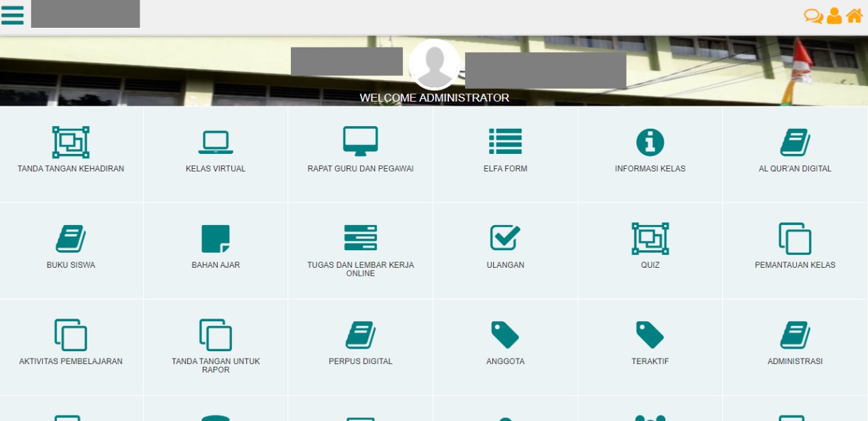Open the hamburger menu
Screen dimensions: 868x421
(x=12, y=15)
